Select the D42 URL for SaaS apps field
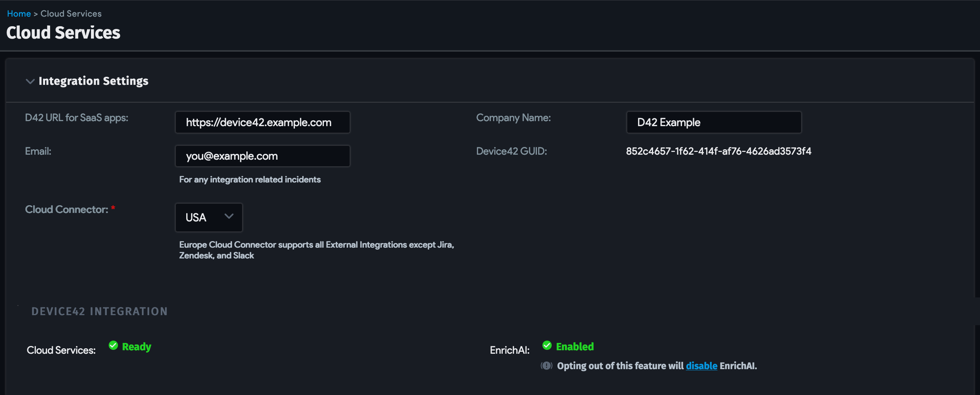This screenshot has height=395, width=980. coord(263,122)
